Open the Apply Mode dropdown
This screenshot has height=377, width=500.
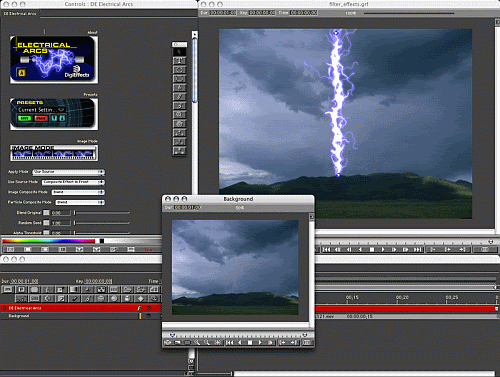(x=68, y=172)
